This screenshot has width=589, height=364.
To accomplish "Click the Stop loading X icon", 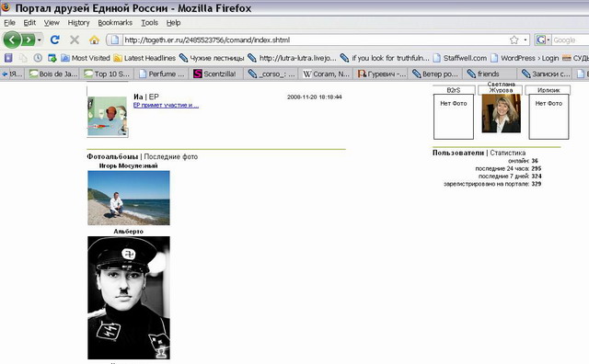I will [75, 40].
